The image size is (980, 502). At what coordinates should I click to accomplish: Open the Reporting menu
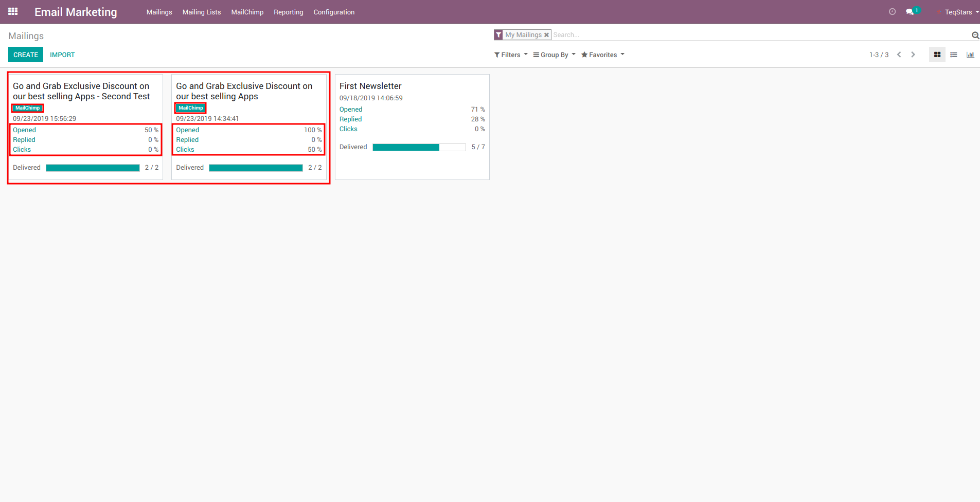point(288,12)
